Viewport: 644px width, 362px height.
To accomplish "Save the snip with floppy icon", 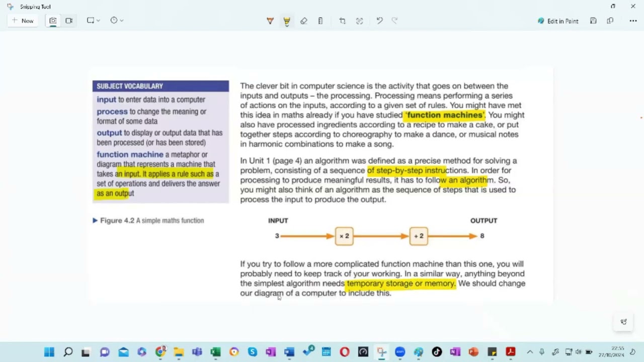I will (x=593, y=21).
